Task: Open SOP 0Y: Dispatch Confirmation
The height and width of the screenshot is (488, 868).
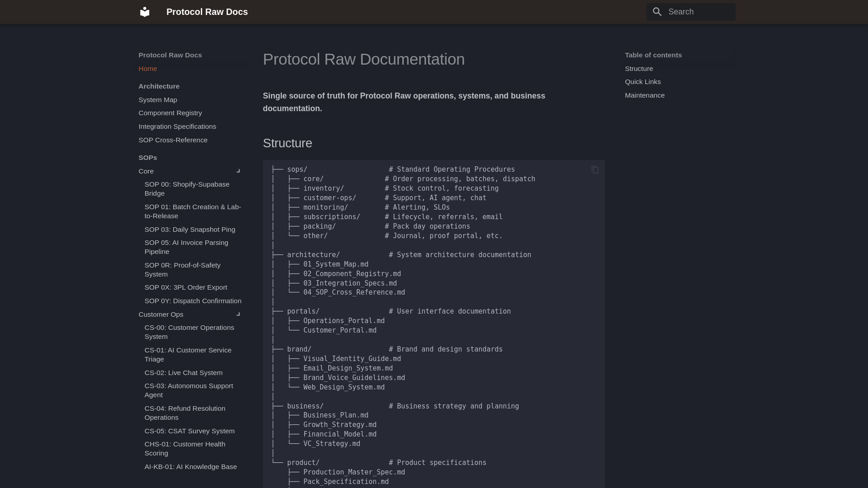Action: click(193, 301)
